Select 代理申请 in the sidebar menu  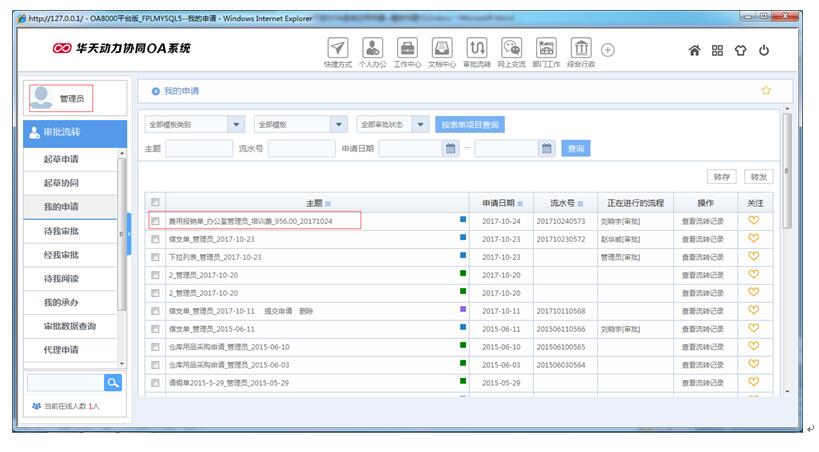click(x=70, y=350)
